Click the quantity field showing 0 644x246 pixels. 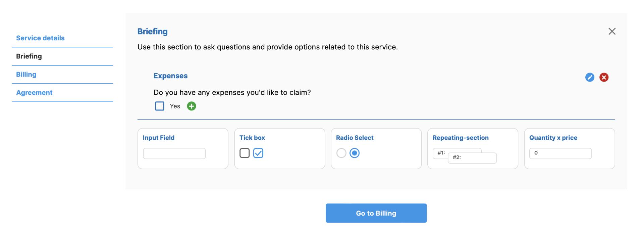coord(560,153)
